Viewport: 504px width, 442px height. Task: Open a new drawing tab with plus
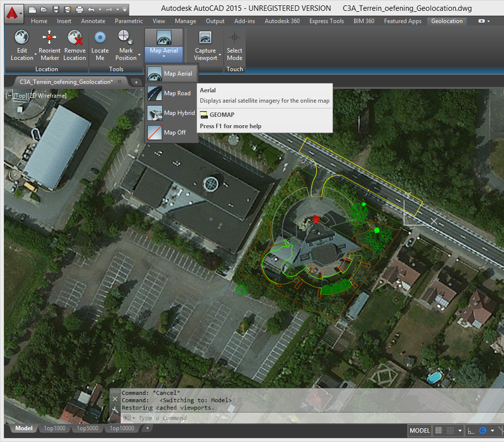136,83
